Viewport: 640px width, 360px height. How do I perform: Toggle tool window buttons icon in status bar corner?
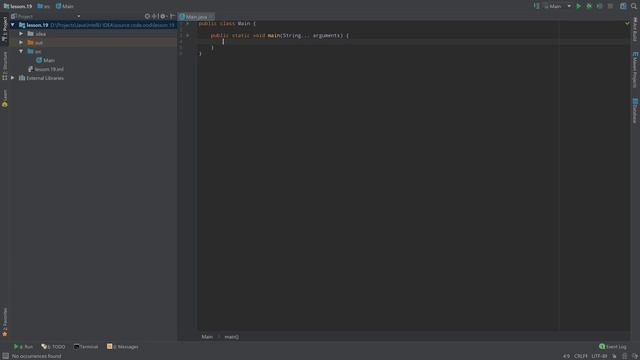pyautogui.click(x=5, y=356)
